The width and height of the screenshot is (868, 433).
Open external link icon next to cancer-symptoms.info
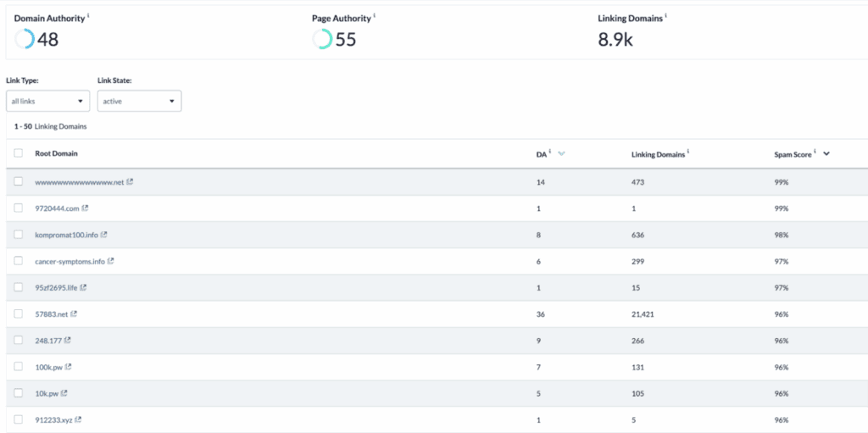(x=111, y=261)
